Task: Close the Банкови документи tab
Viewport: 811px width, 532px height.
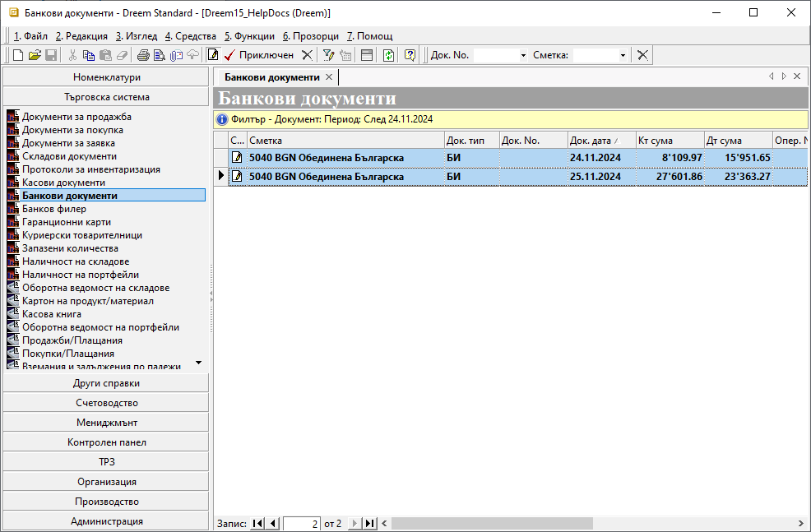Action: click(x=329, y=76)
